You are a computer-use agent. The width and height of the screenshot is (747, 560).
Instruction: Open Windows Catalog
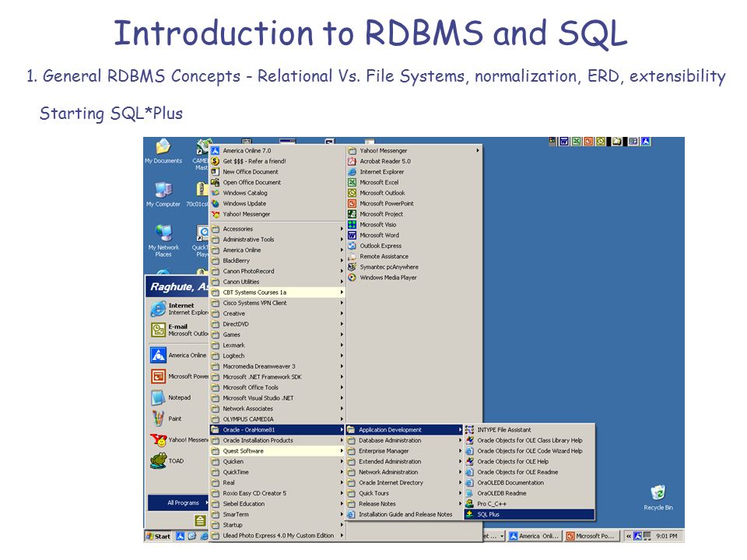(x=277, y=193)
